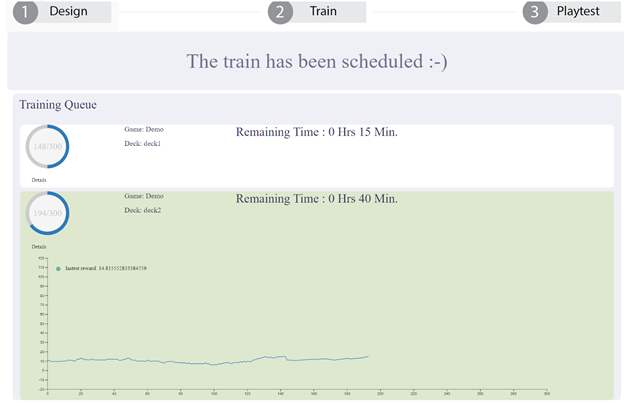624x403 pixels.
Task: Click the Deck: deck1 label
Action: (142, 144)
